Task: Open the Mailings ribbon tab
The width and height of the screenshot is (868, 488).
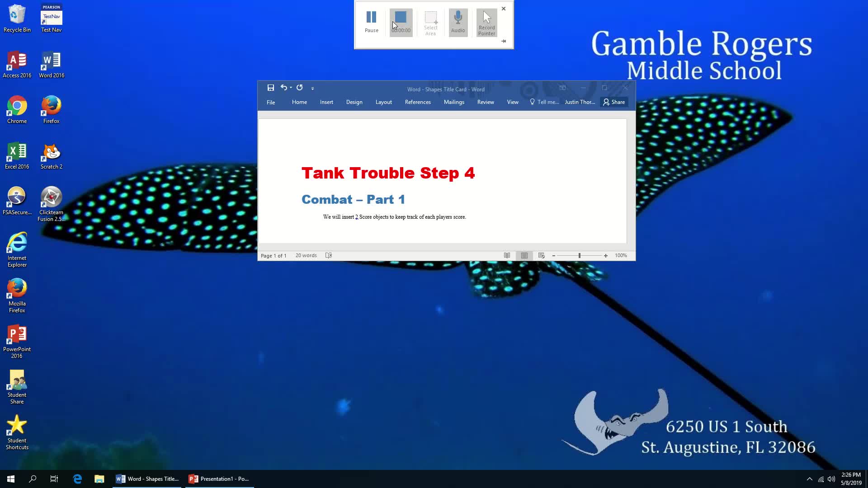Action: pos(454,102)
